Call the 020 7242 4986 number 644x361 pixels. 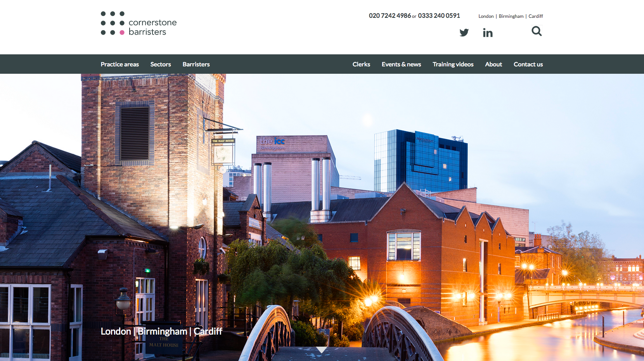pyautogui.click(x=390, y=16)
